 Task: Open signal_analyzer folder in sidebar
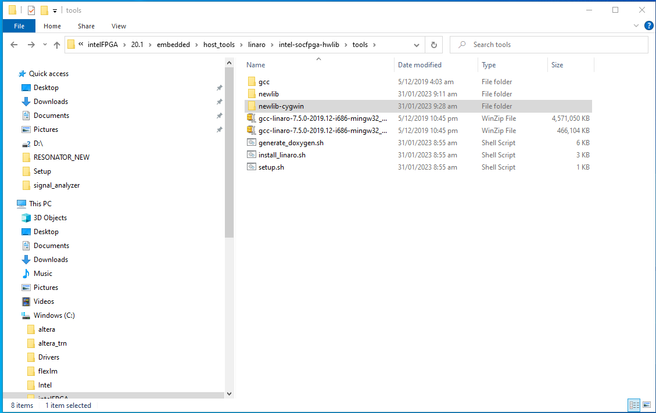(x=56, y=185)
